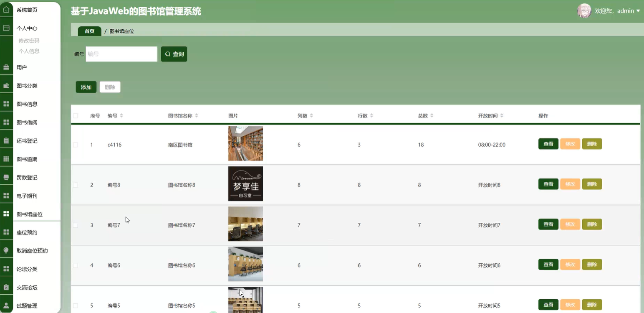Open 座位预约 menu item
Image resolution: width=644 pixels, height=313 pixels.
[x=27, y=232]
